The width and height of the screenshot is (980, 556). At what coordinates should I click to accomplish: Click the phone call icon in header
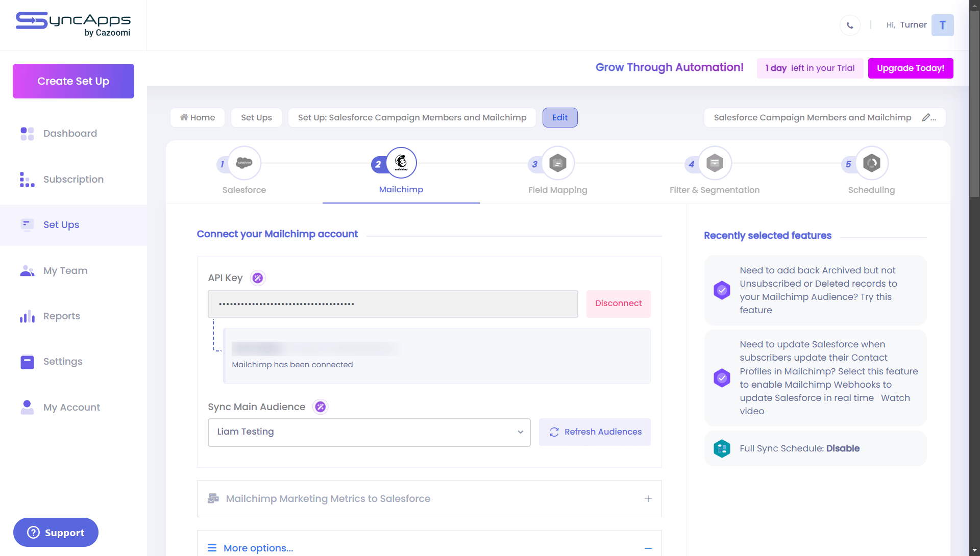click(850, 25)
